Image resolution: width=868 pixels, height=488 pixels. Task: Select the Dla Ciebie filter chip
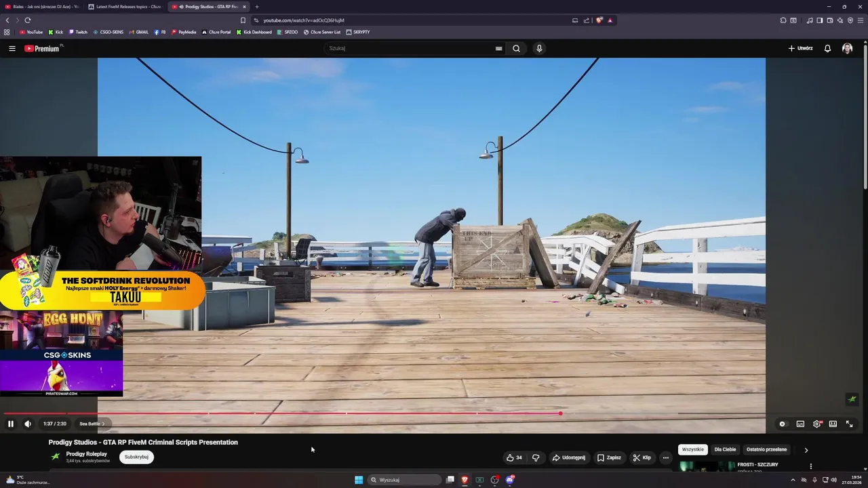[725, 449]
